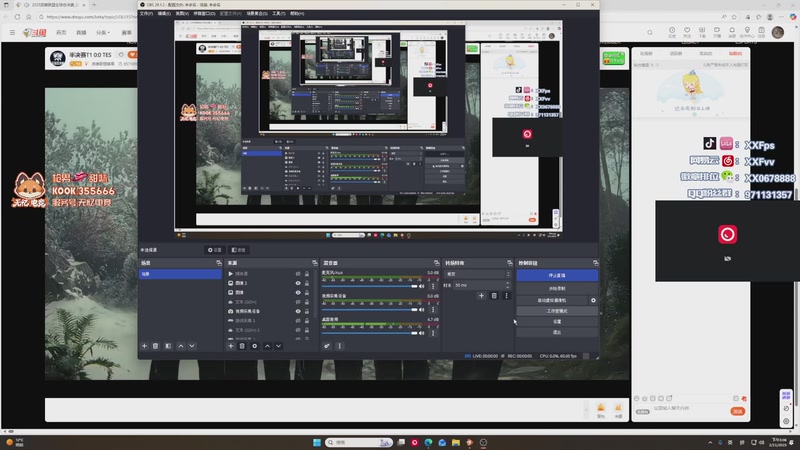The height and width of the screenshot is (450, 800).
Task: Open advanced audio properties gear in mixer
Action: pos(327,346)
